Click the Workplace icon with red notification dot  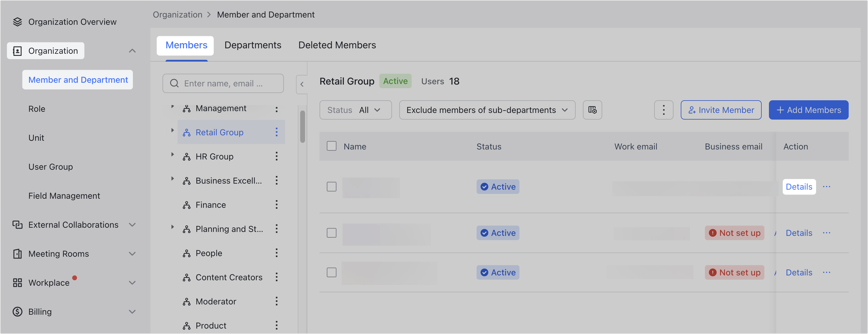(18, 282)
